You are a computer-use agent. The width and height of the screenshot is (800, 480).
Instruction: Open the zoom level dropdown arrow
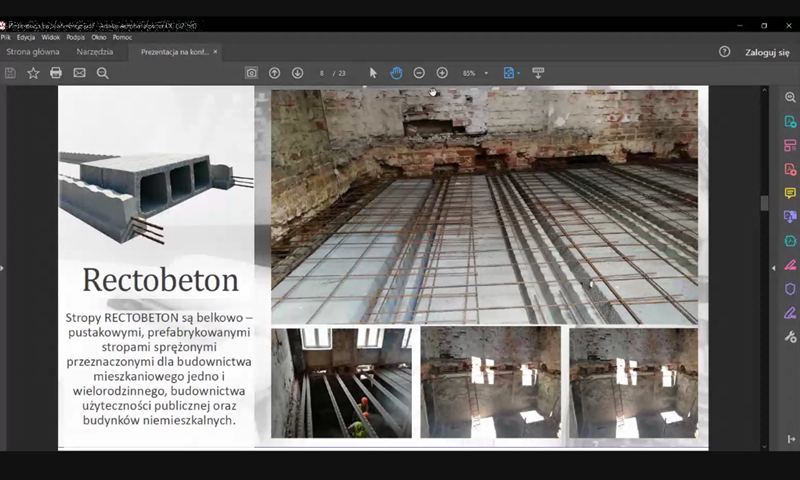pos(486,73)
